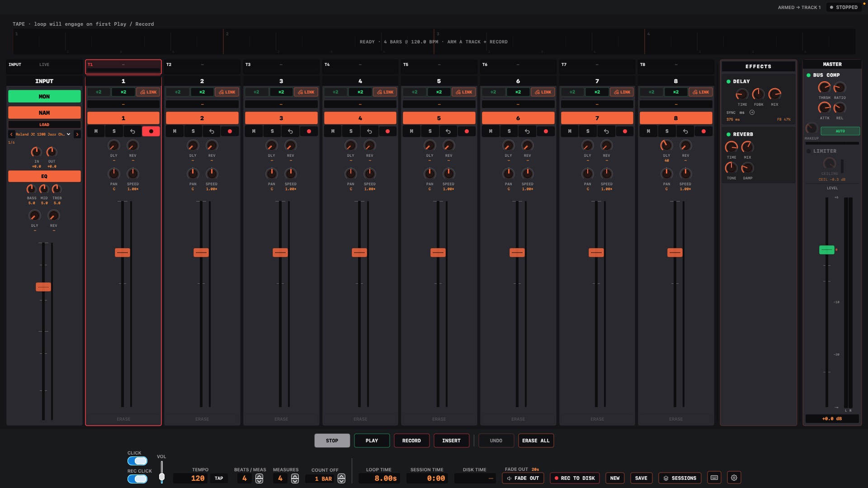Select the T3 track header tab
Image resolution: width=868 pixels, height=488 pixels.
(x=281, y=66)
